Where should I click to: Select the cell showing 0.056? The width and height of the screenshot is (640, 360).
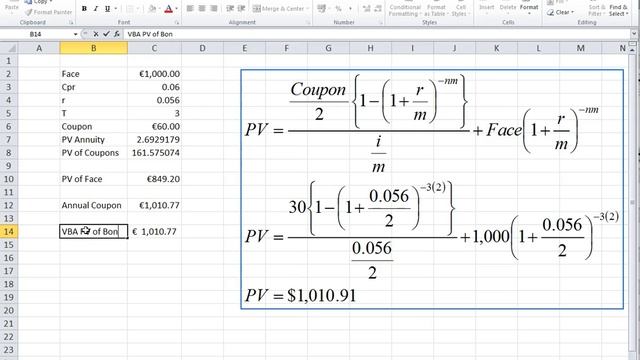154,100
